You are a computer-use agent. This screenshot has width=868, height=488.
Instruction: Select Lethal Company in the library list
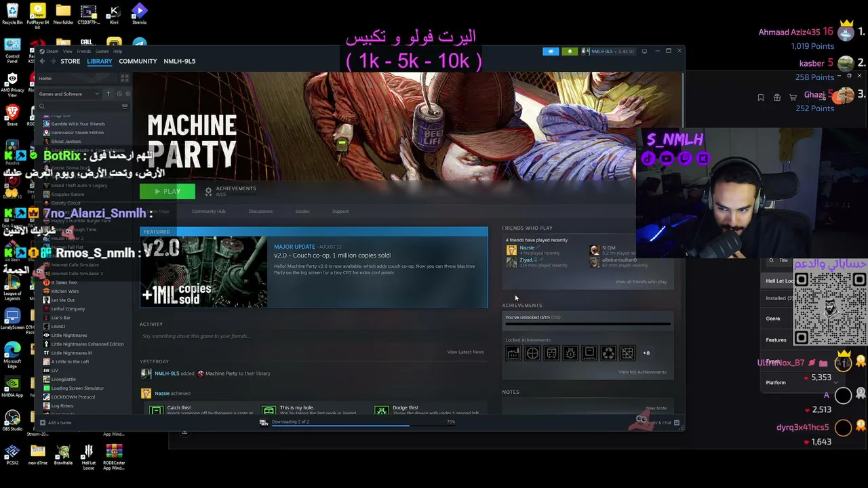click(68, 309)
